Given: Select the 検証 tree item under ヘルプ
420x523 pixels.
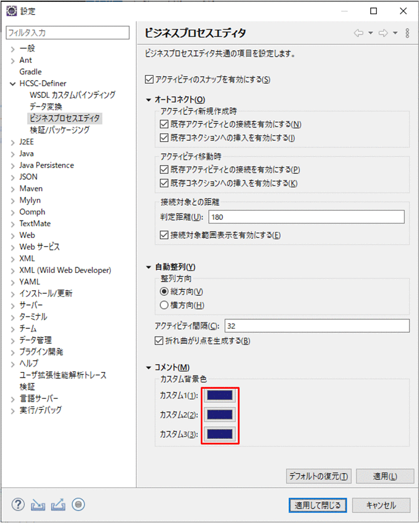Looking at the screenshot, I should [27, 387].
